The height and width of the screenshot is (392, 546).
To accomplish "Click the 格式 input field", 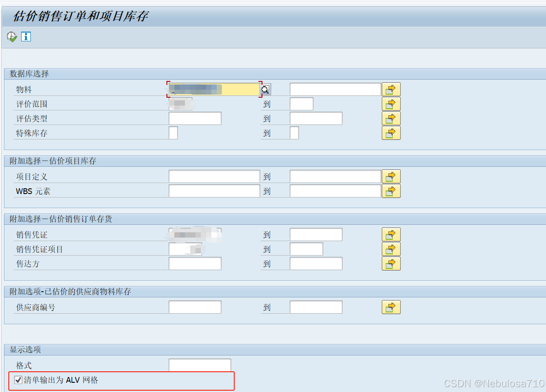I will [x=199, y=365].
